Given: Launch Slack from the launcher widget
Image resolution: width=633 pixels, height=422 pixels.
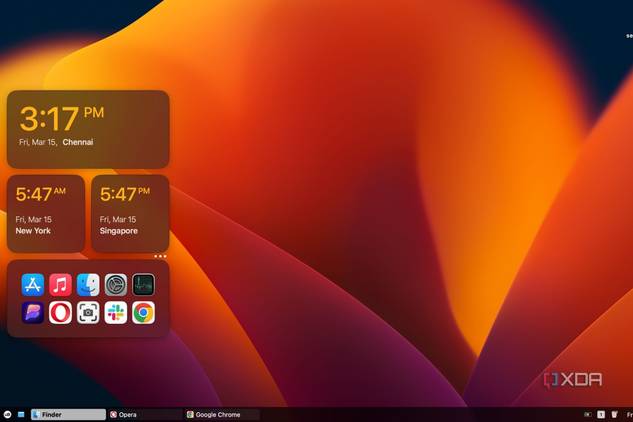Looking at the screenshot, I should [x=116, y=313].
